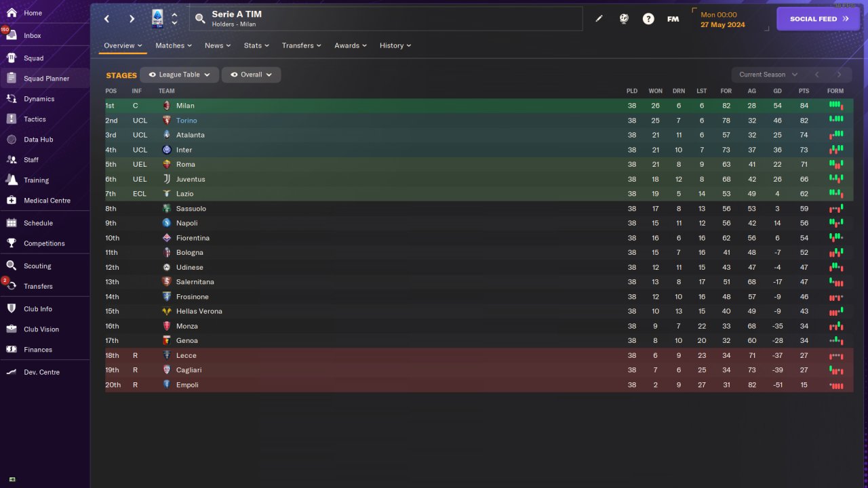Expand the Awards tab dropdown
Viewport: 868px width, 488px height.
(x=351, y=45)
